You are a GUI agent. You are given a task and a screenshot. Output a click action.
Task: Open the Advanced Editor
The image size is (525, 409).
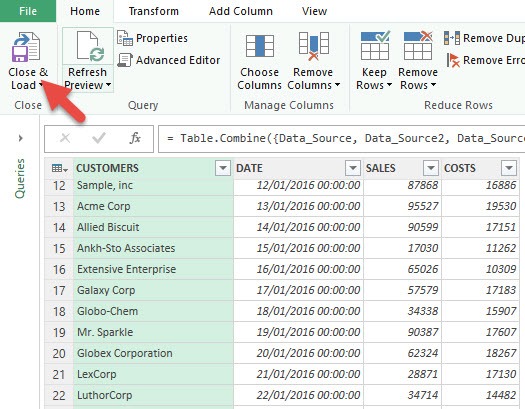click(169, 60)
